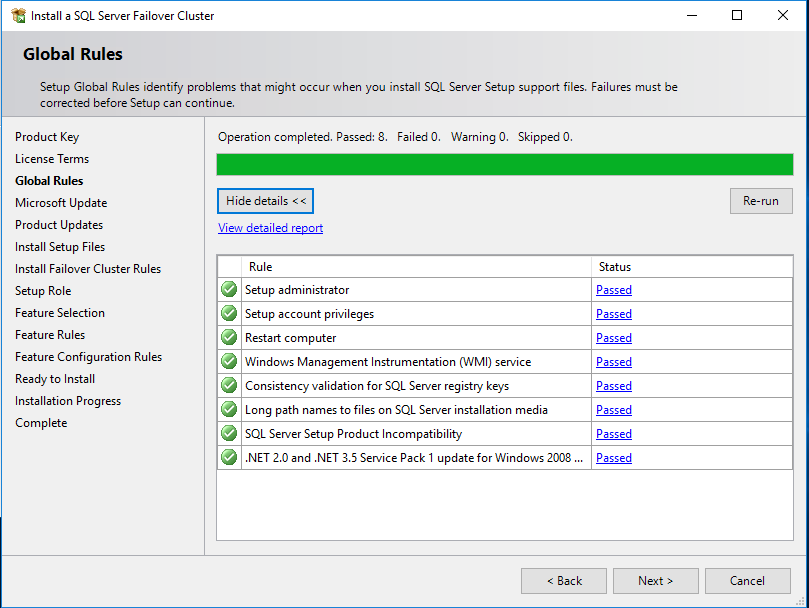Click the window resize grip corner

(800, 601)
